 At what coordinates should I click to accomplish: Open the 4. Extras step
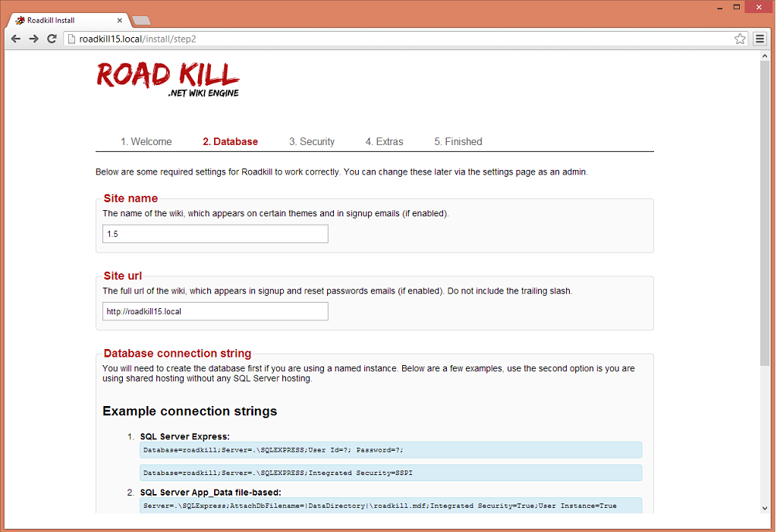pyautogui.click(x=384, y=142)
